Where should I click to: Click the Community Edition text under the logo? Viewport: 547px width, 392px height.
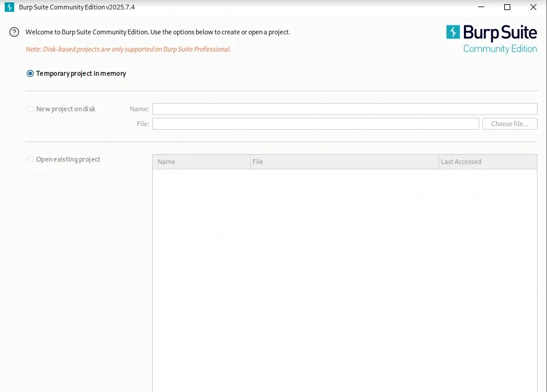(x=500, y=49)
